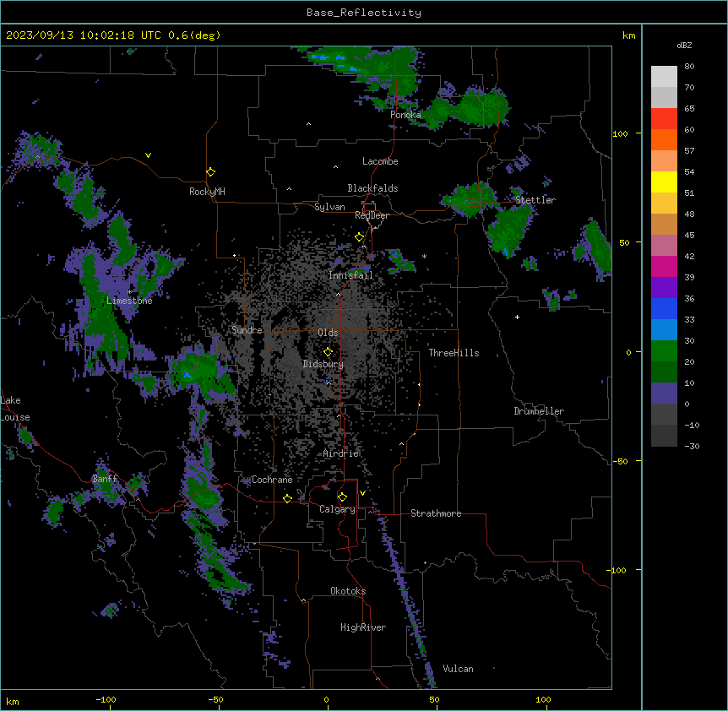The image size is (728, 711).
Task: Click the Olds label
Action: tap(328, 333)
